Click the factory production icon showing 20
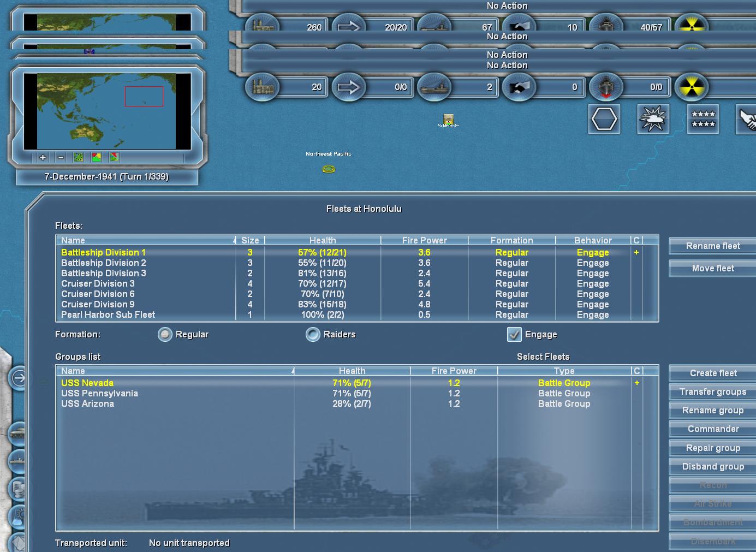 (262, 87)
